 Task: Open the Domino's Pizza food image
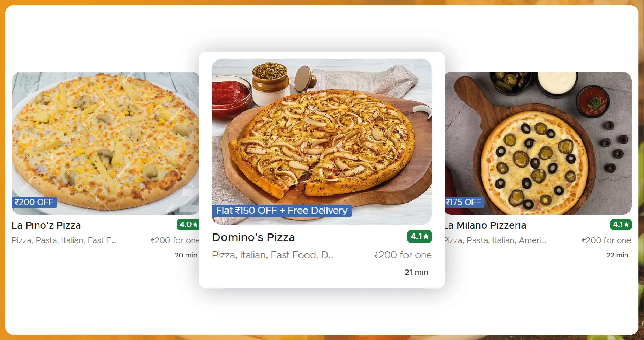click(x=322, y=142)
